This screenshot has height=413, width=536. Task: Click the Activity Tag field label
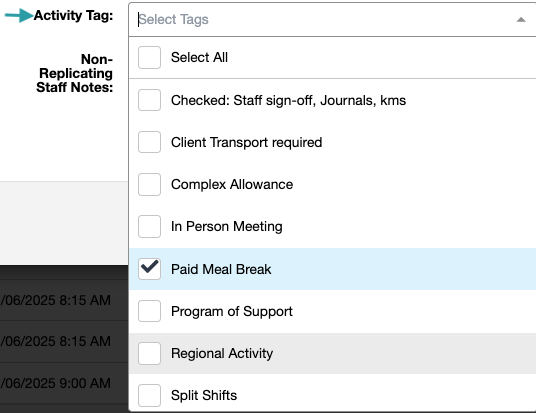click(73, 15)
